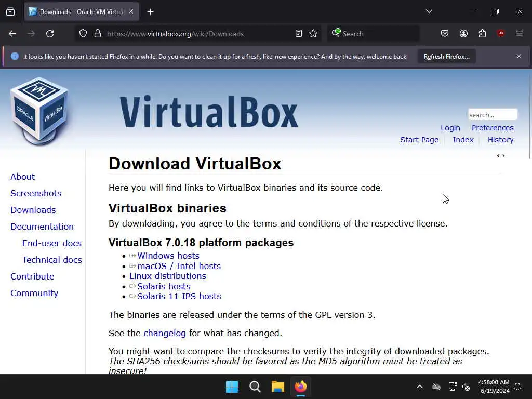Open File Explorer from taskbar
532x399 pixels.
pyautogui.click(x=277, y=387)
